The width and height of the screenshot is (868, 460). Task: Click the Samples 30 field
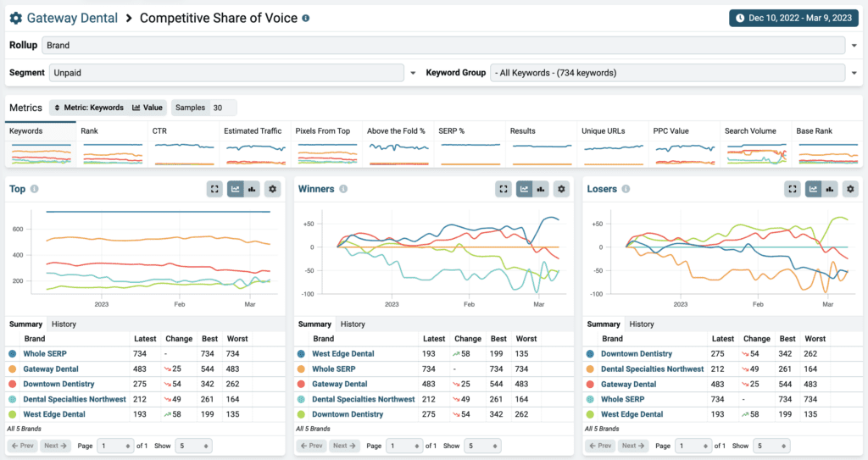[203, 108]
